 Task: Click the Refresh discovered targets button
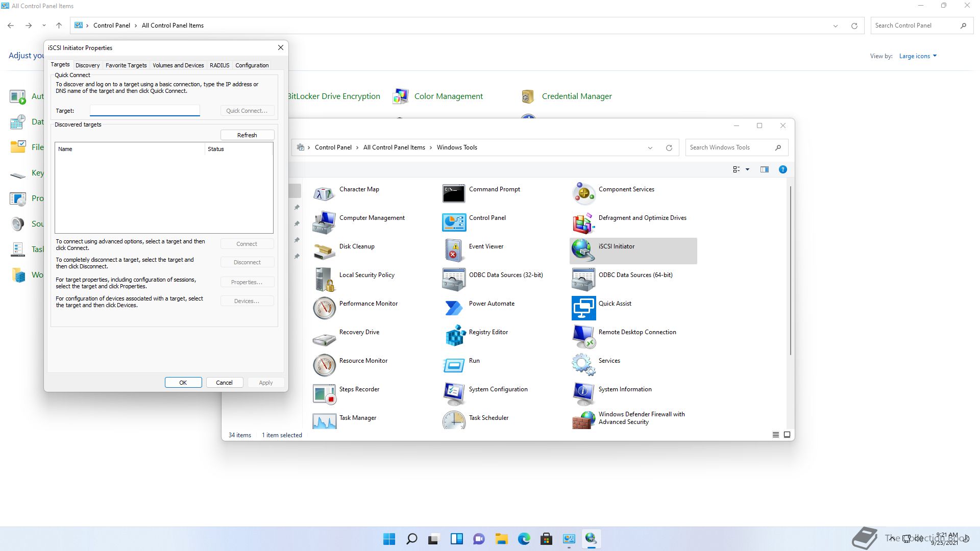pos(247,135)
